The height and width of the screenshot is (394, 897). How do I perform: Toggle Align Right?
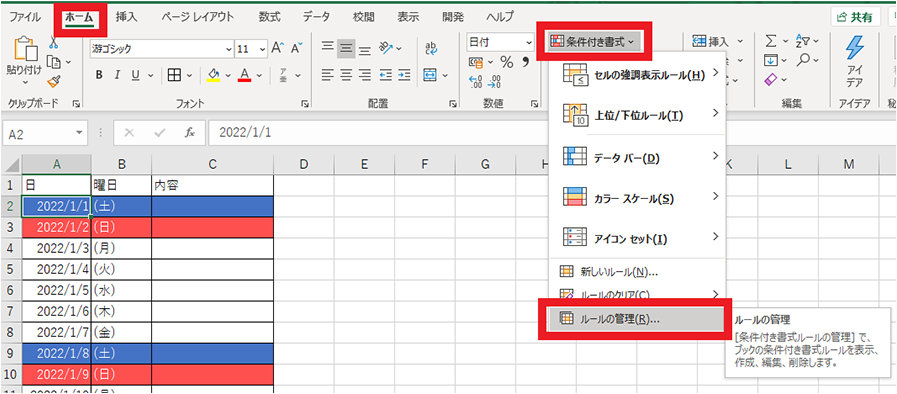364,75
